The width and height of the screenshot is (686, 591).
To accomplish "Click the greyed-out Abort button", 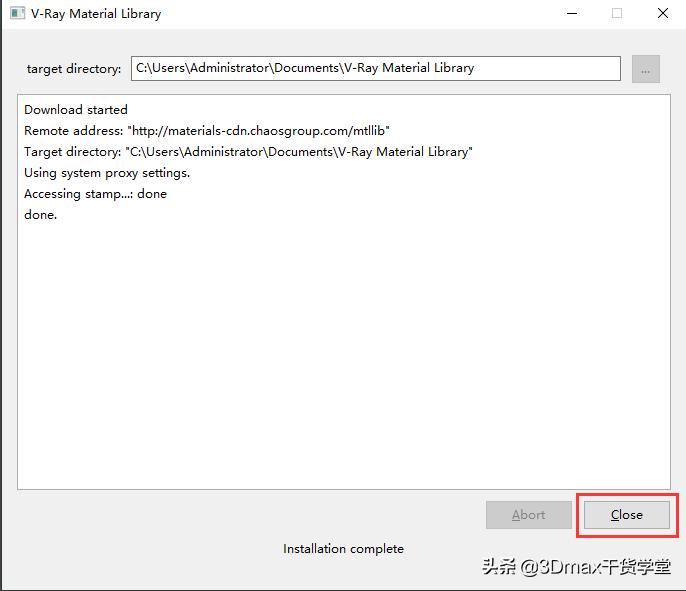I will 528,515.
